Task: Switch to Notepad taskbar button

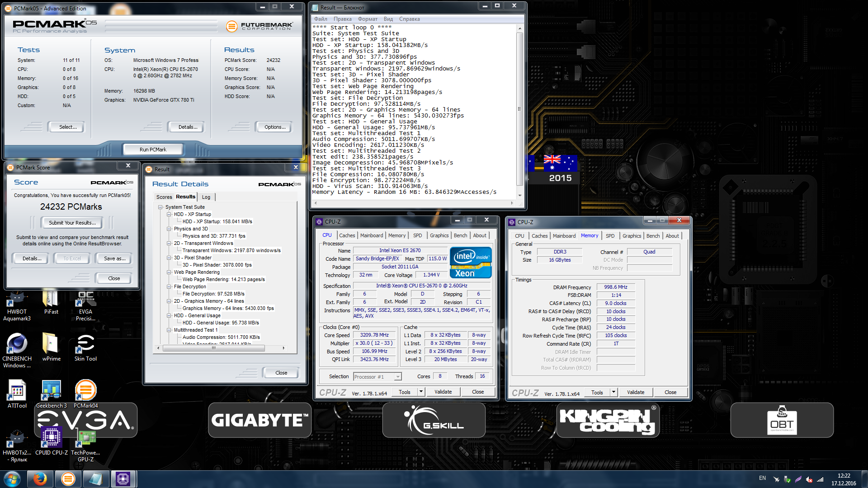Action: tap(95, 479)
